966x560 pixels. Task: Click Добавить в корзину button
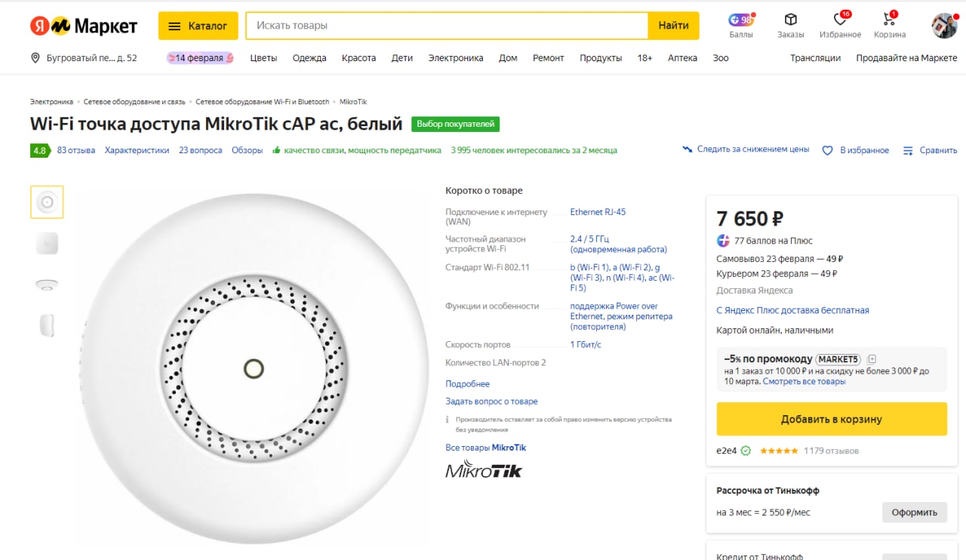(x=832, y=419)
